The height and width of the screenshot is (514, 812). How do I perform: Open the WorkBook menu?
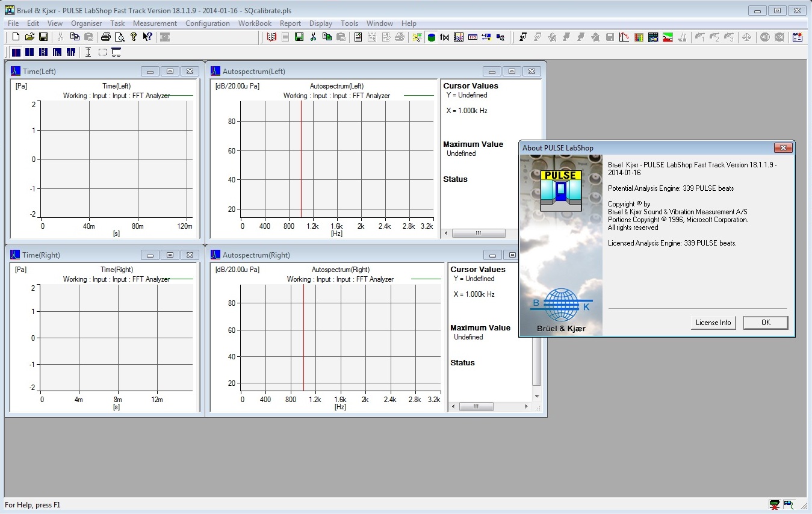pos(255,23)
